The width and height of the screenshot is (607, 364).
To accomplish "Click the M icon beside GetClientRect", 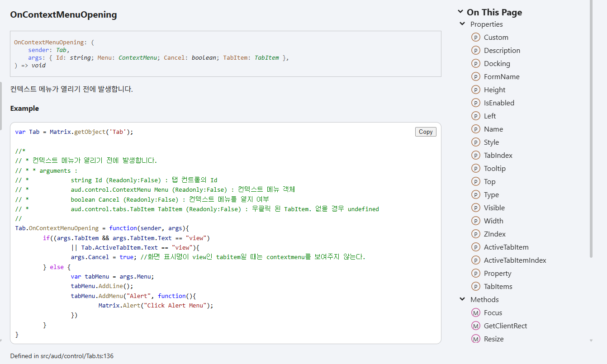I will pyautogui.click(x=475, y=326).
